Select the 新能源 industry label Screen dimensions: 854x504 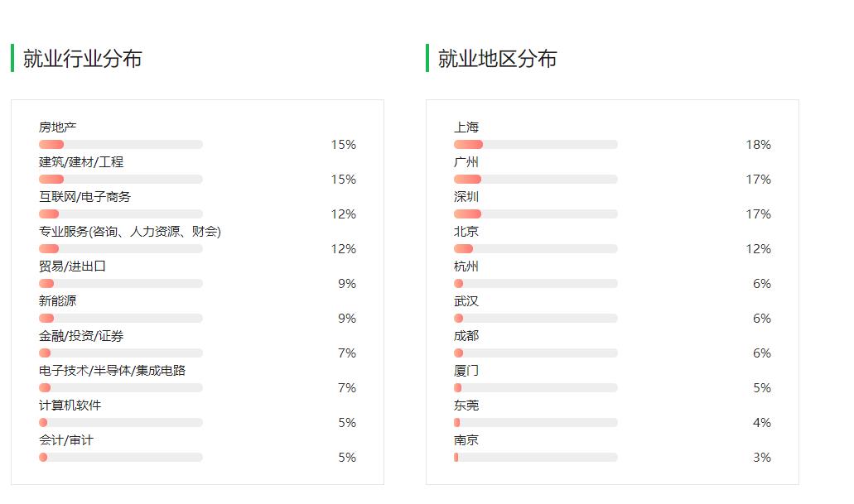pos(57,301)
